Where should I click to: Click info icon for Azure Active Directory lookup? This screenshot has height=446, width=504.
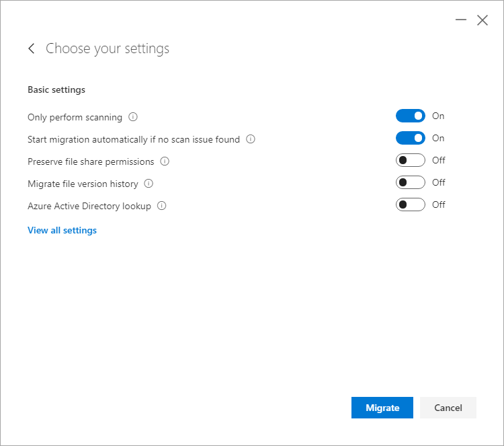(162, 206)
